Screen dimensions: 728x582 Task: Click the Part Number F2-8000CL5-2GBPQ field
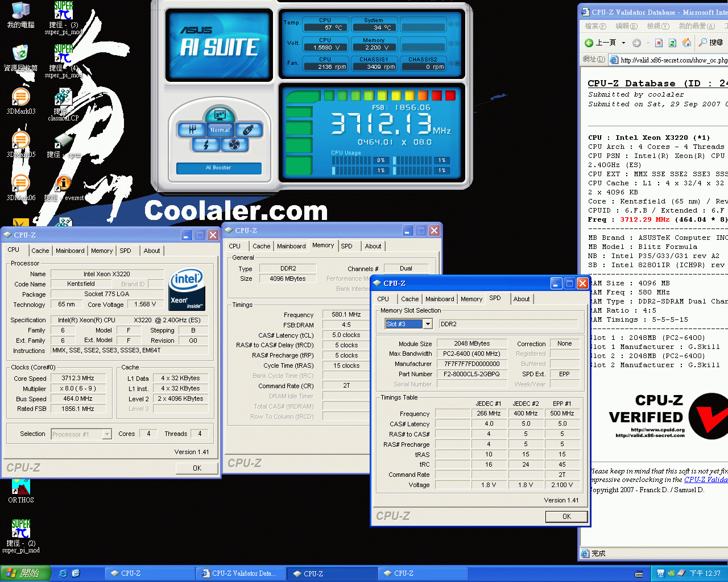click(471, 374)
